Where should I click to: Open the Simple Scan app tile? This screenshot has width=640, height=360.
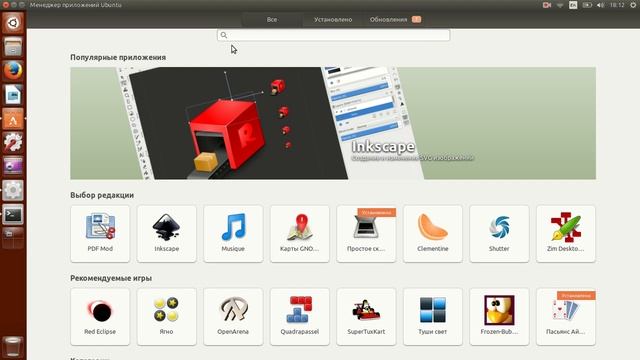tap(366, 233)
